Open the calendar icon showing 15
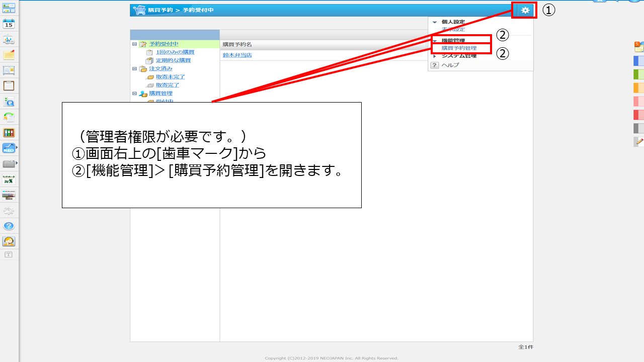This screenshot has height=362, width=644. click(x=9, y=24)
